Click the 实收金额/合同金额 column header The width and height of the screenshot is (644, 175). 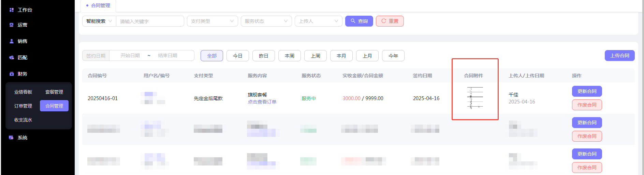pos(363,76)
